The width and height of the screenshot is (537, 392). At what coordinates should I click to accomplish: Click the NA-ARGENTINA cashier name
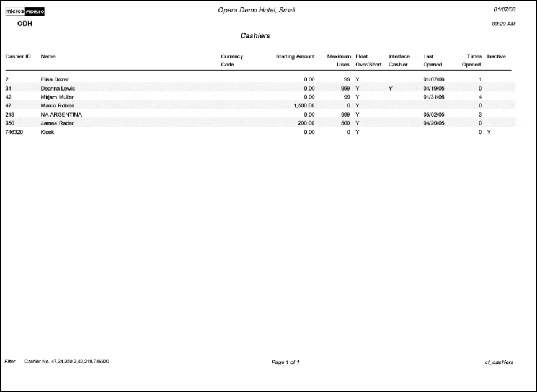pyautogui.click(x=61, y=115)
